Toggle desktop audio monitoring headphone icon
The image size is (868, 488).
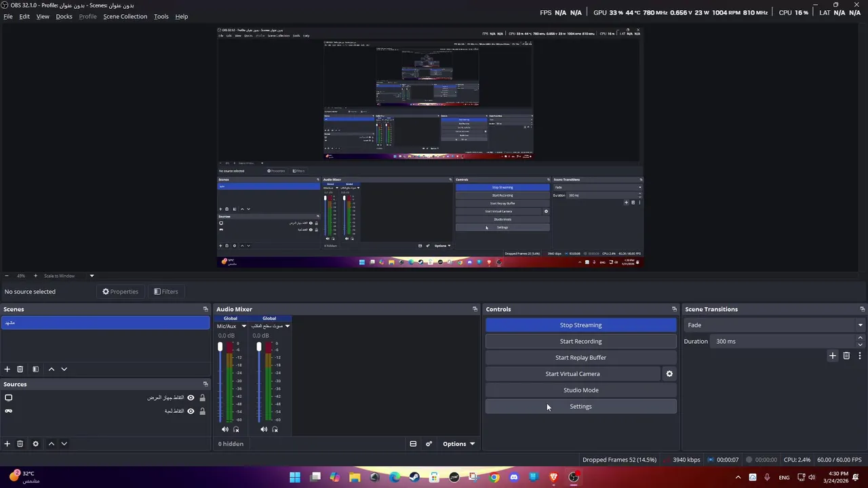[275, 429]
